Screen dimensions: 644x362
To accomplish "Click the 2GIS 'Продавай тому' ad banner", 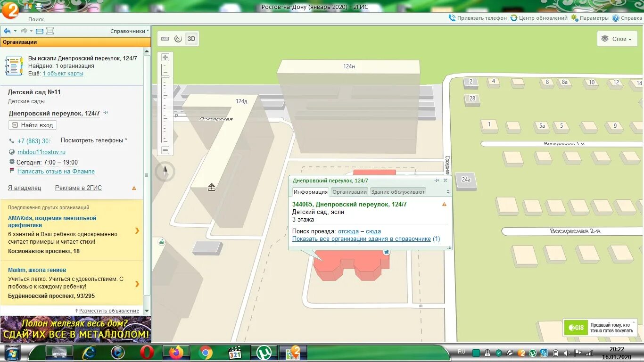I will (x=600, y=328).
